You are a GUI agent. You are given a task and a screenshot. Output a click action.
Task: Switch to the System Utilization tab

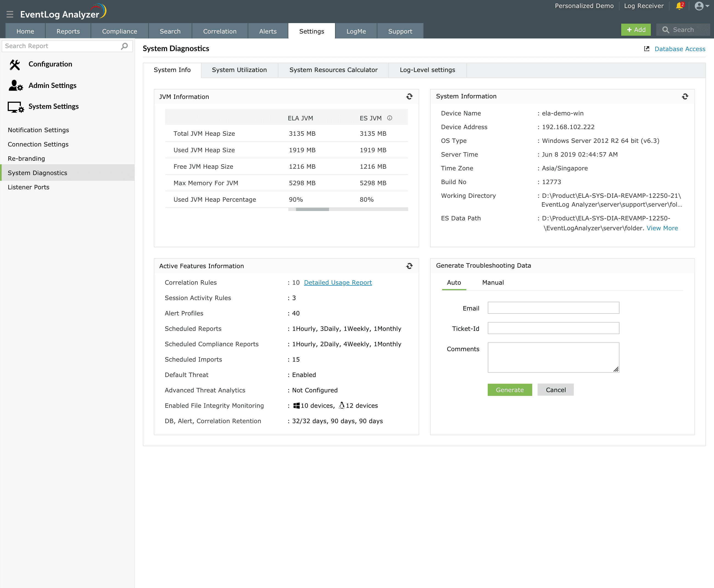[239, 70]
